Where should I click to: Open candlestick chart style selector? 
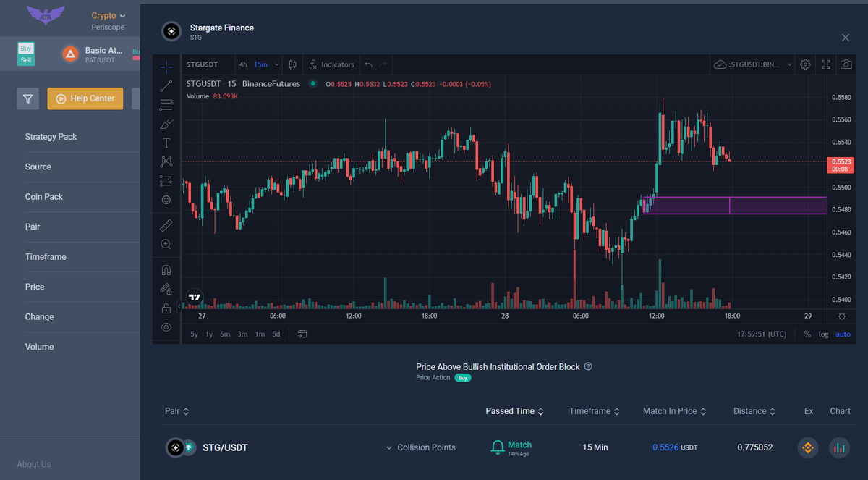tap(292, 64)
